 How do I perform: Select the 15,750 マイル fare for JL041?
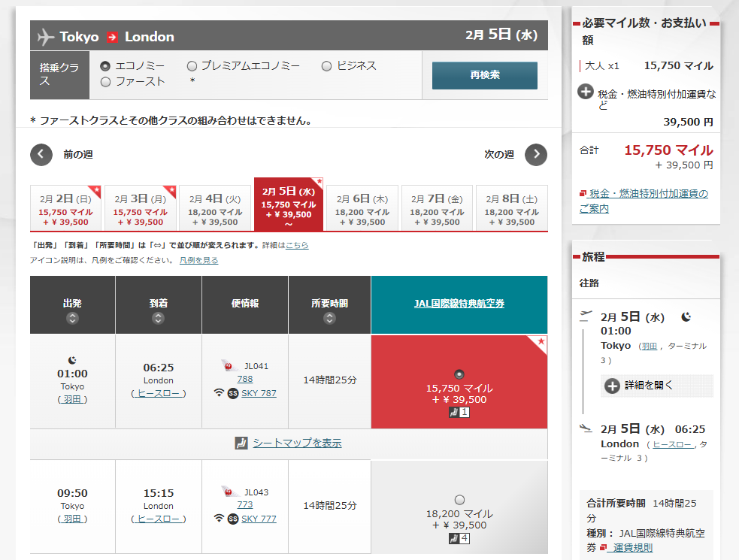(459, 375)
